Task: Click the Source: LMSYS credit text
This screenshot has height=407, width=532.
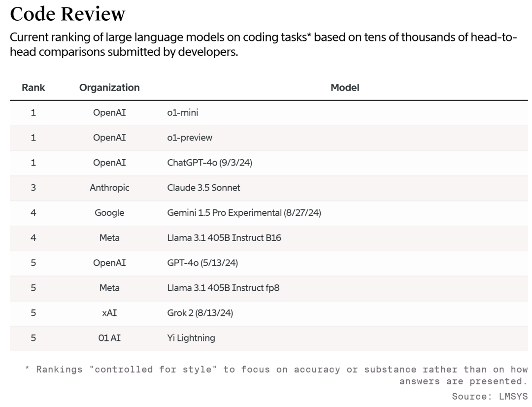Action: click(490, 396)
